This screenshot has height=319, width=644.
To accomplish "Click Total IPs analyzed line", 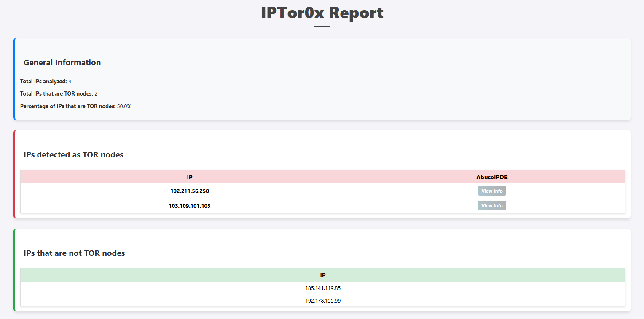I will [46, 81].
